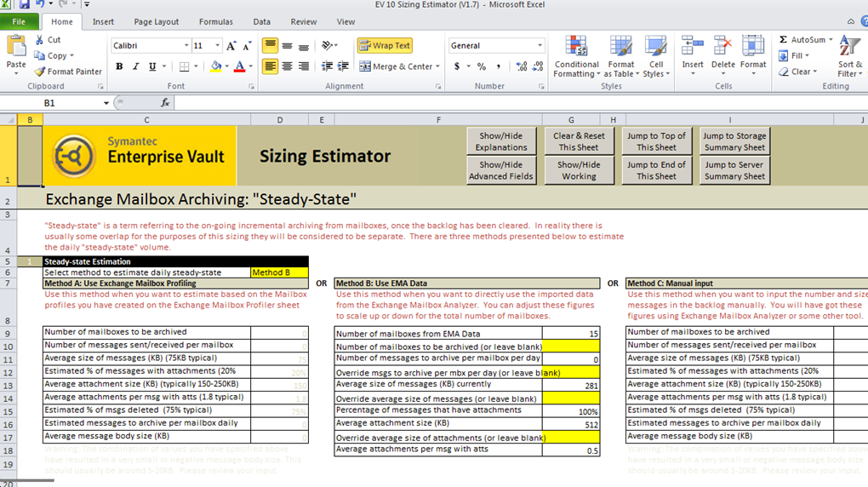Click the Insert cells icon
Viewport: 868px width, 487px height.
point(693,45)
